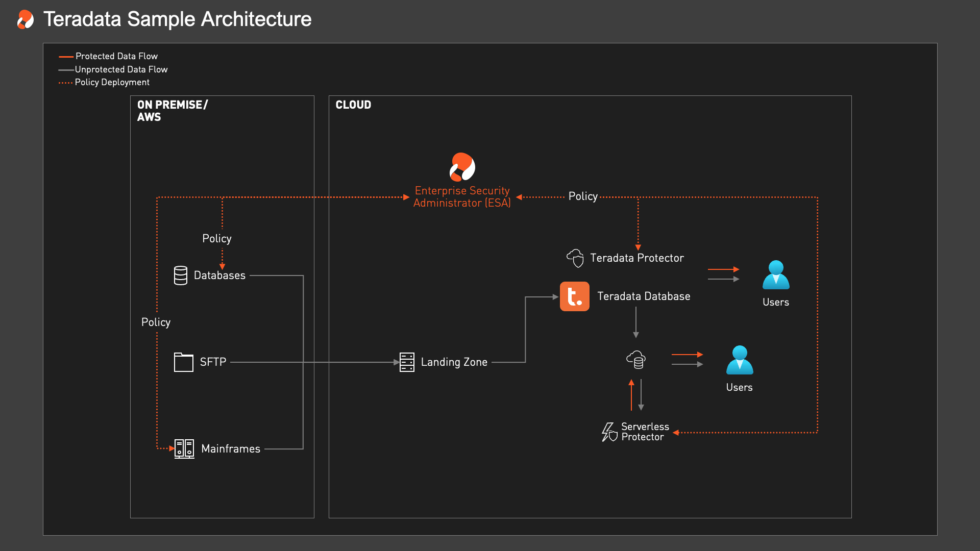Click the SFTP folder icon

(x=184, y=362)
